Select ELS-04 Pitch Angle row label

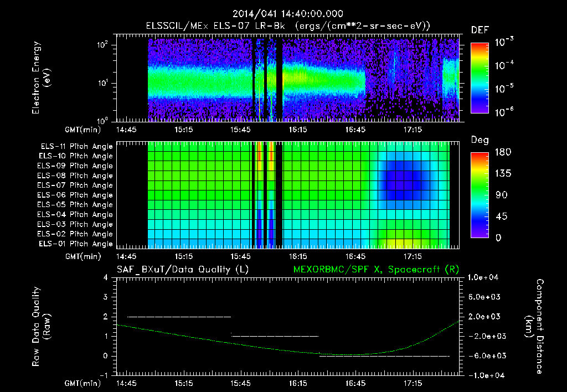75,215
